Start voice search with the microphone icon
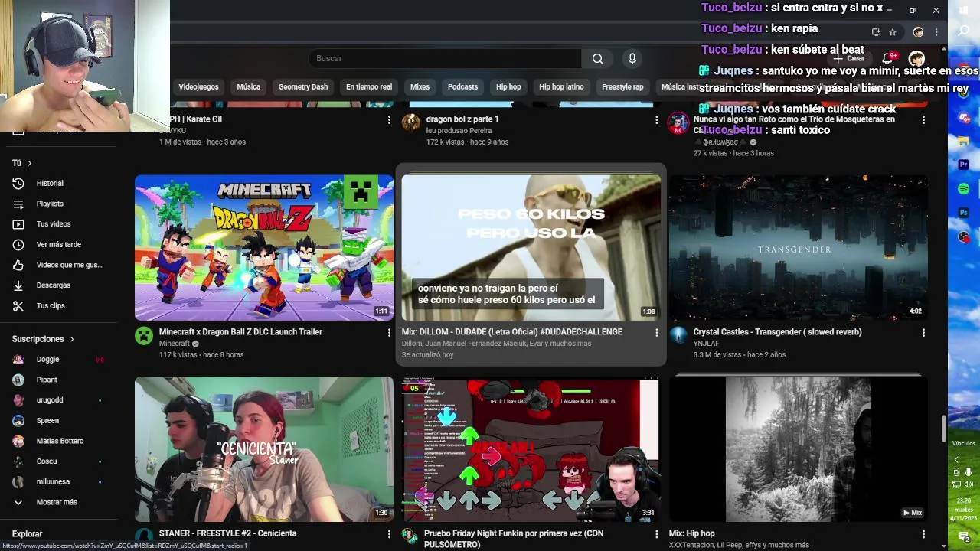 [x=632, y=58]
